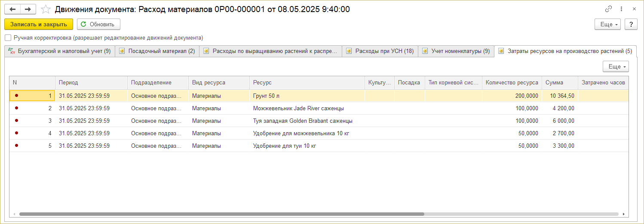Sort by the Период column header

tap(91, 82)
